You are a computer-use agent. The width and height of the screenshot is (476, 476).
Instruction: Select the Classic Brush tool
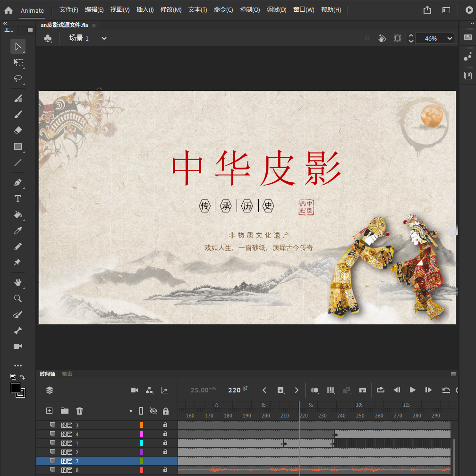pyautogui.click(x=18, y=114)
